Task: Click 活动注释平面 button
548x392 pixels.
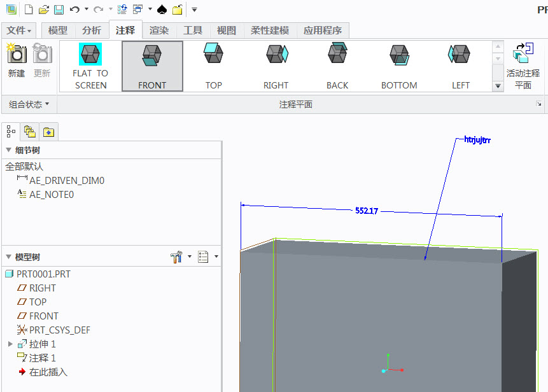Action: 523,66
